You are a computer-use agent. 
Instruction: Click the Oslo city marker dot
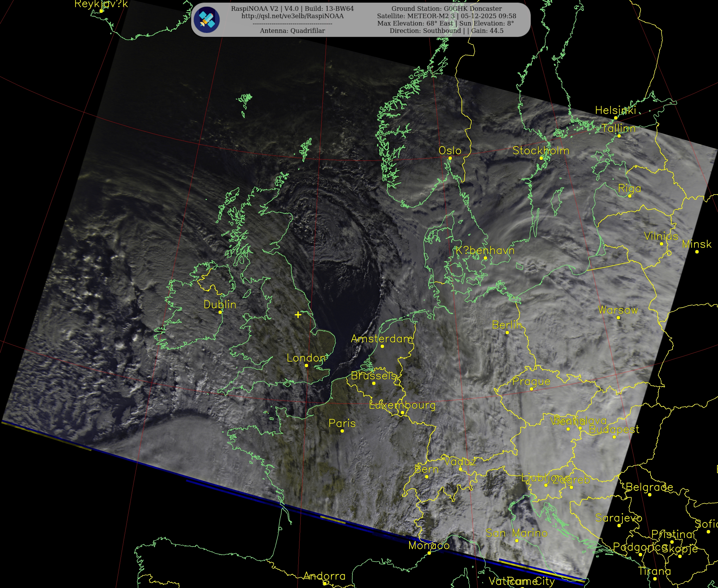[x=450, y=158]
